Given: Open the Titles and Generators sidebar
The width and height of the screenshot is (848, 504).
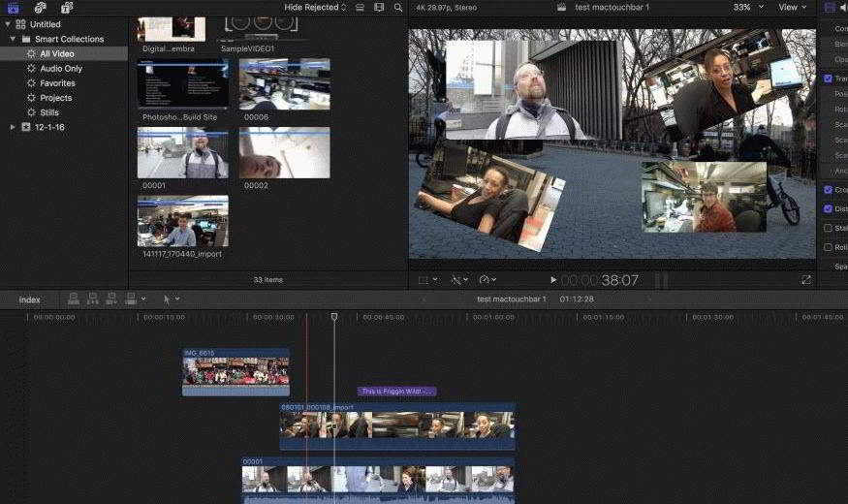Looking at the screenshot, I should click(66, 8).
